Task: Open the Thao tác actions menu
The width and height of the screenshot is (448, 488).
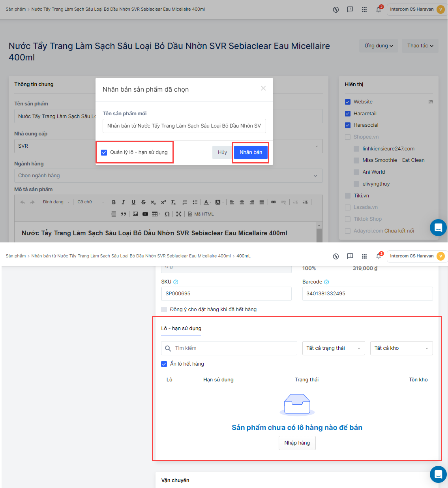Action: [420, 46]
